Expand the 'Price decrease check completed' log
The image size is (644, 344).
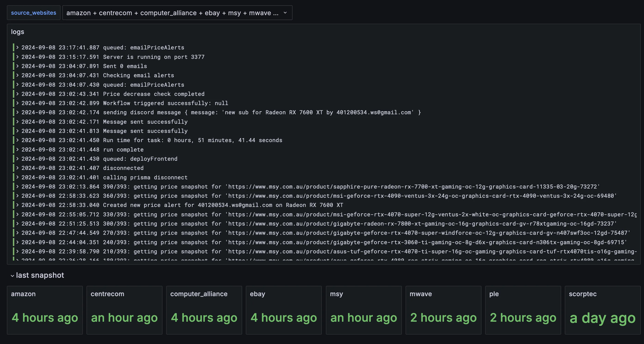17,94
